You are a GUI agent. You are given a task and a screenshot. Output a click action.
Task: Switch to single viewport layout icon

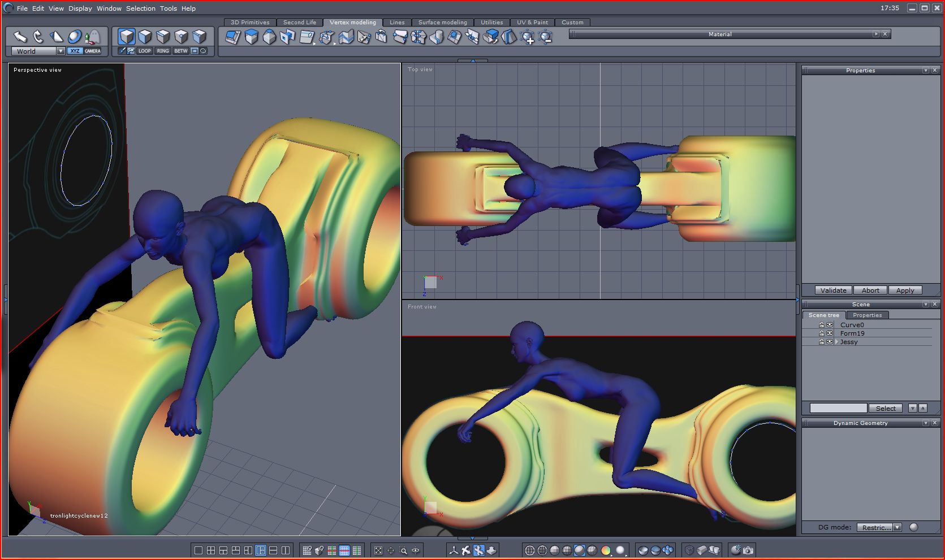point(199,550)
